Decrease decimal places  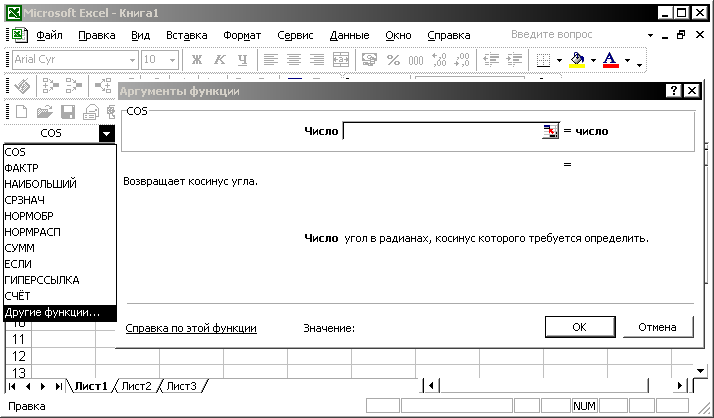tap(462, 60)
